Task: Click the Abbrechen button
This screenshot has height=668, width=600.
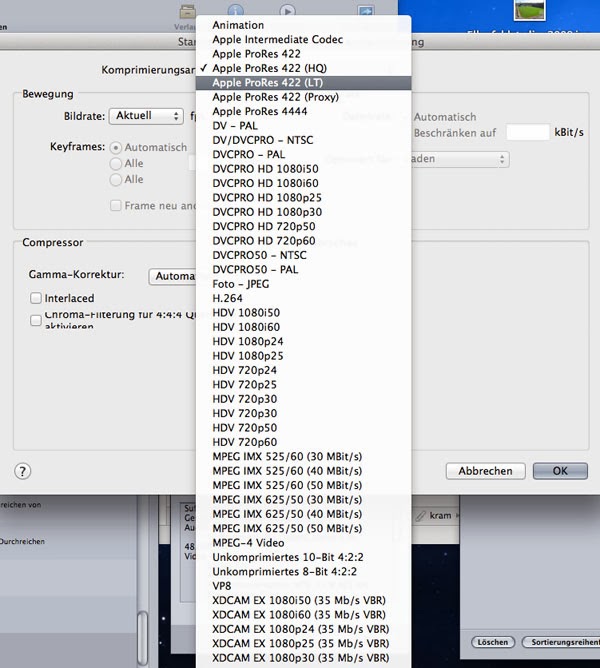Action: click(485, 471)
